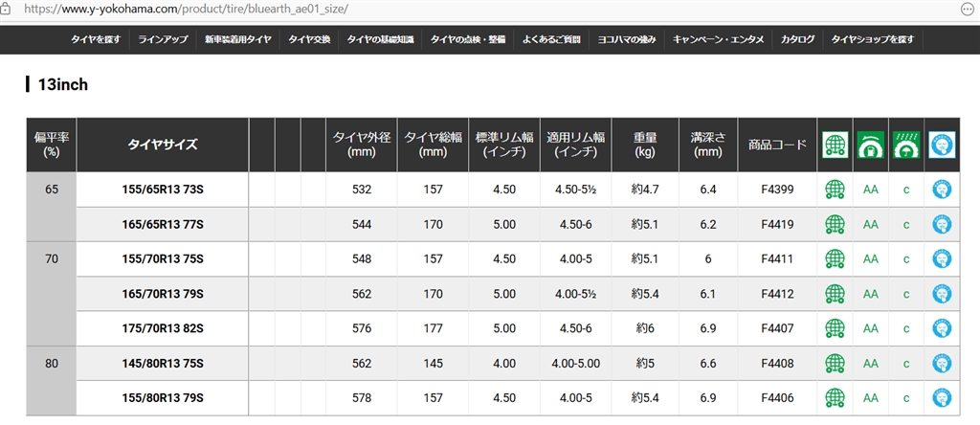Click タイヤショップを探す link
980x425 pixels.
pyautogui.click(x=872, y=40)
